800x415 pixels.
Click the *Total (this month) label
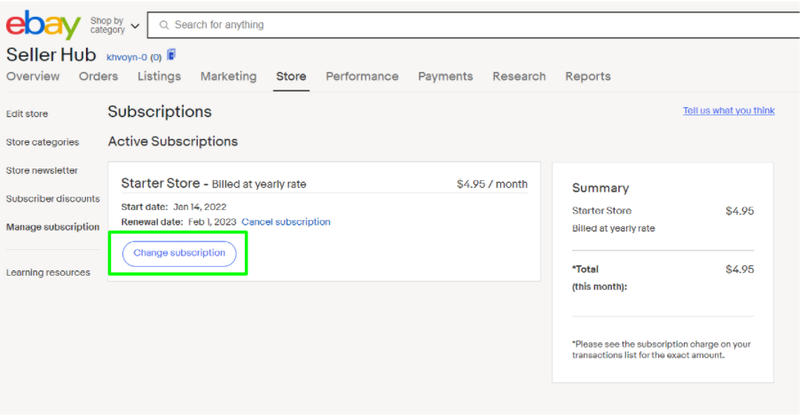[599, 278]
